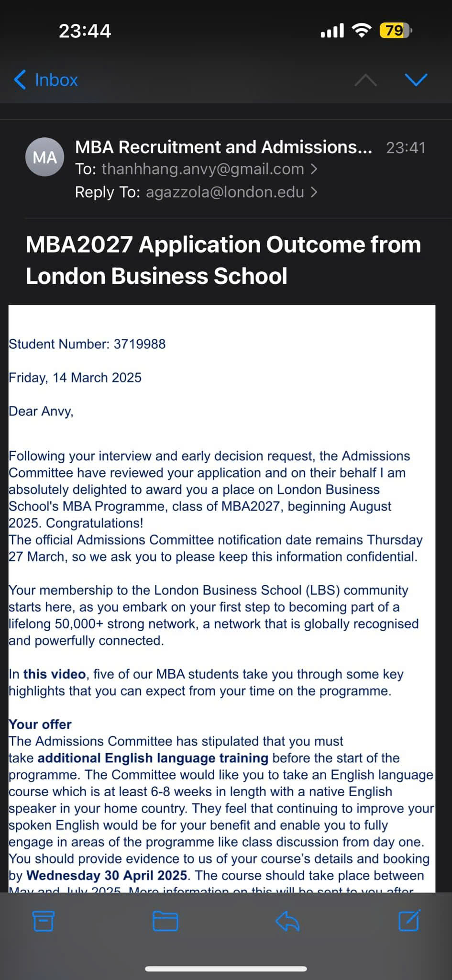Return to the Inbox list
Viewport: 452px width, 980px height.
56,80
